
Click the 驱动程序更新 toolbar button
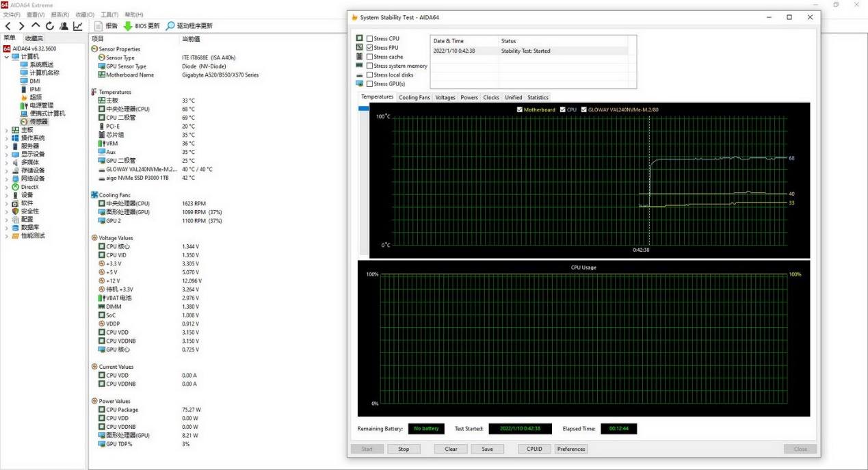click(x=189, y=26)
